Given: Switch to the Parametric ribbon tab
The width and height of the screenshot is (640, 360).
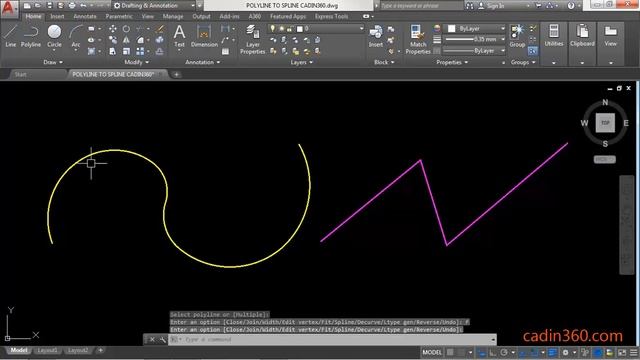Looking at the screenshot, I should [x=119, y=16].
